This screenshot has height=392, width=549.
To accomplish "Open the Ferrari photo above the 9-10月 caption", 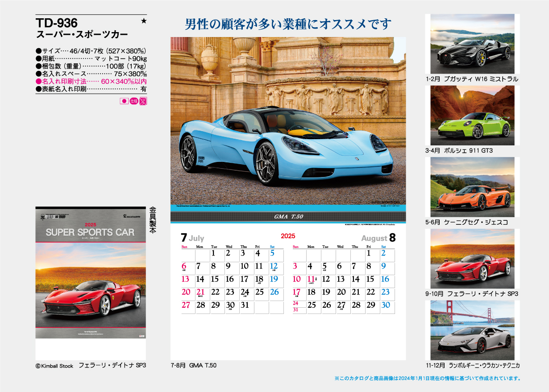I will tap(472, 259).
